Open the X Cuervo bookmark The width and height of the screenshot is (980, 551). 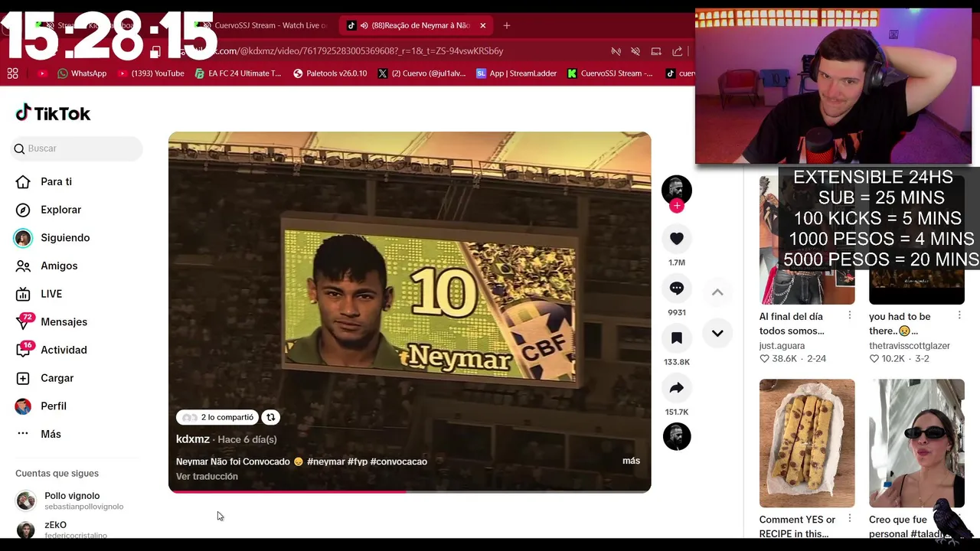click(x=422, y=73)
